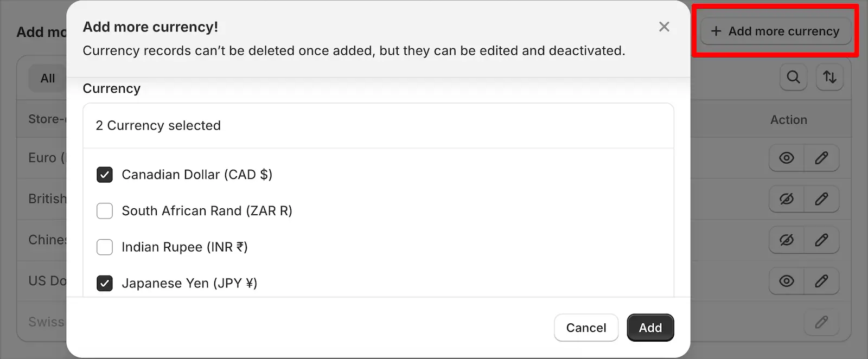868x359 pixels.
Task: Click the pencil edit icon in the Euro row
Action: point(821,158)
